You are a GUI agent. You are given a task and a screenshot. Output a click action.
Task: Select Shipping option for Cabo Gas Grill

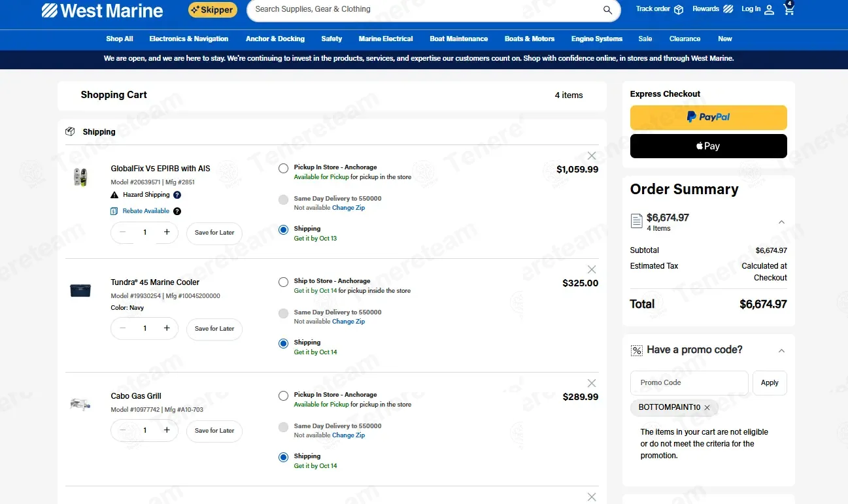pyautogui.click(x=283, y=457)
